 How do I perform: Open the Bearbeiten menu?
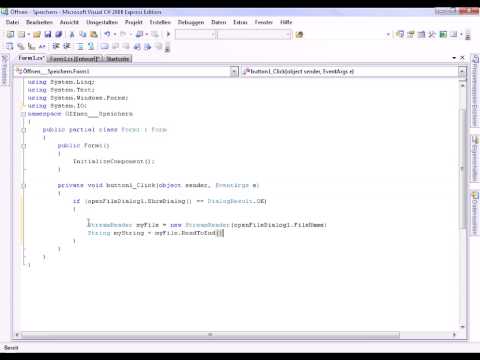[x=39, y=22]
